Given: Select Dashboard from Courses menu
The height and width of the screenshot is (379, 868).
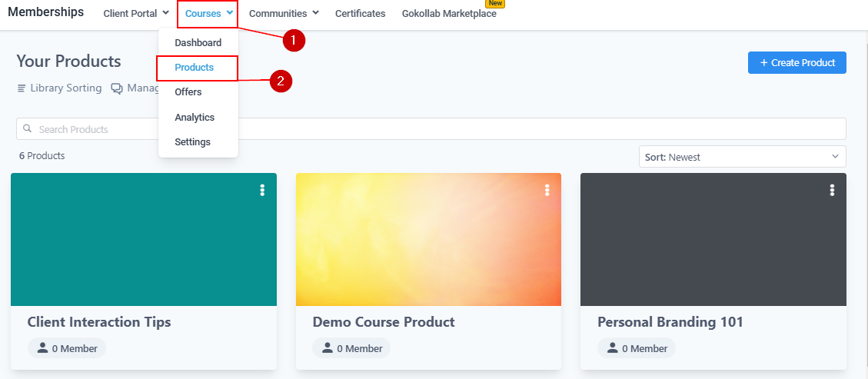Looking at the screenshot, I should pyautogui.click(x=198, y=43).
